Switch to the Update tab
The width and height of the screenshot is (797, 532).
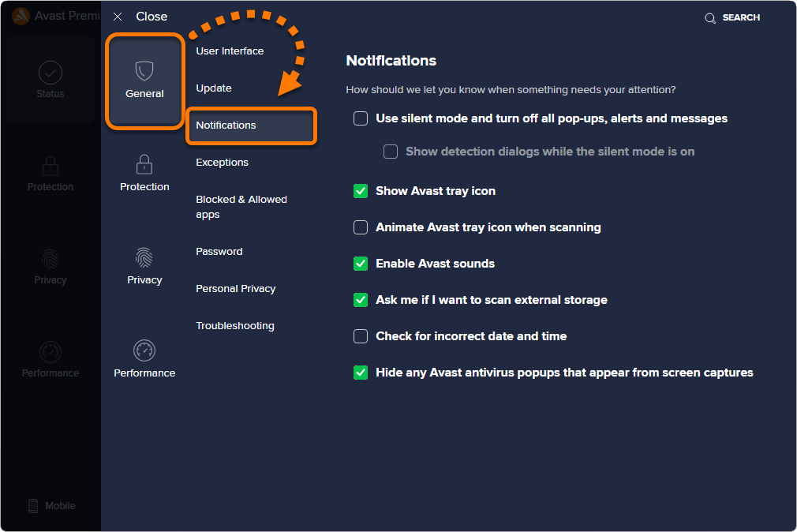click(214, 88)
